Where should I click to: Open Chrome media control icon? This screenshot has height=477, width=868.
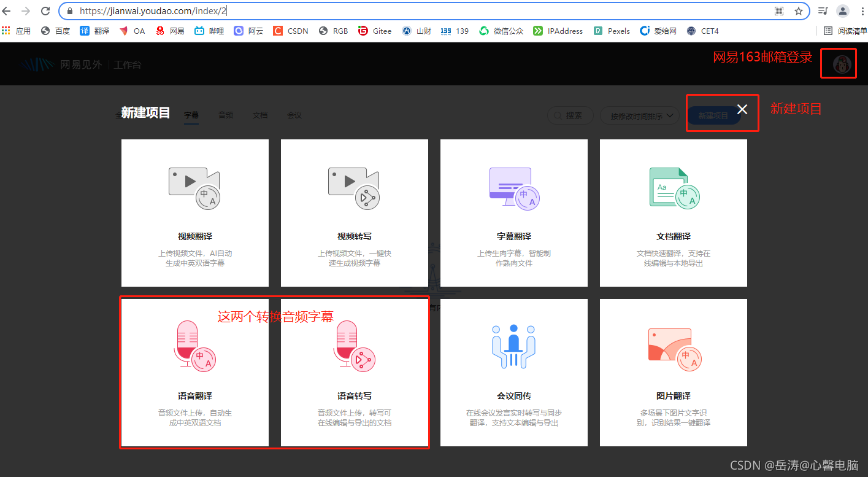823,11
